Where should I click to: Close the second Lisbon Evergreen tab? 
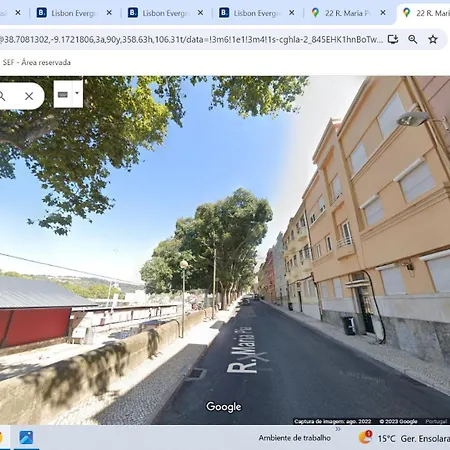[200, 13]
